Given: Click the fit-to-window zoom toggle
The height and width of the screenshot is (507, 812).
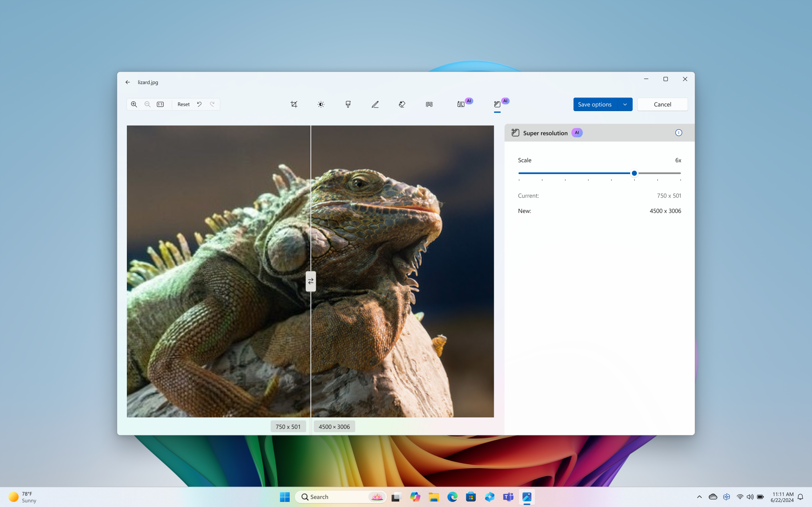Looking at the screenshot, I should click(x=161, y=104).
